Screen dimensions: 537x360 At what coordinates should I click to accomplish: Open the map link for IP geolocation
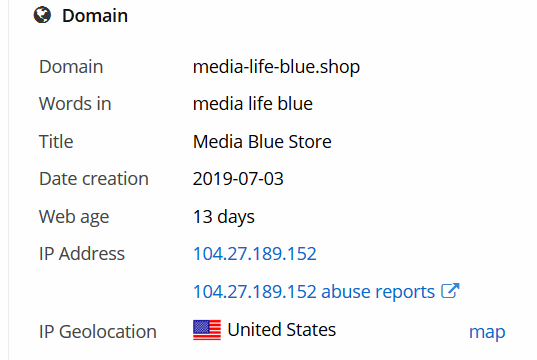point(487,332)
